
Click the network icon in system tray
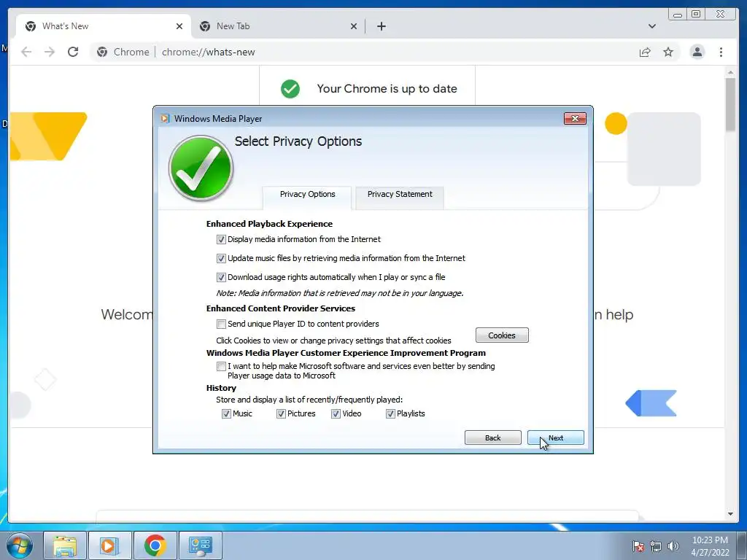coord(656,547)
